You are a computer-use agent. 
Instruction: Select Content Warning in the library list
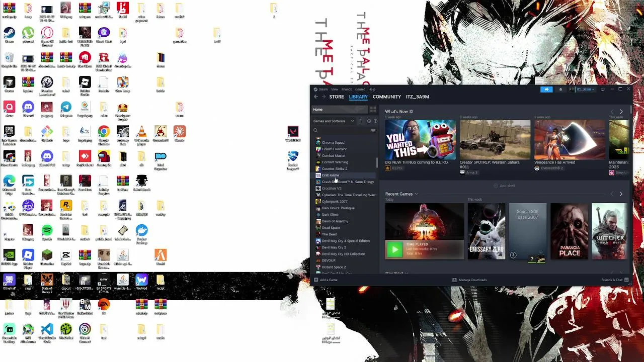[x=345, y=162]
